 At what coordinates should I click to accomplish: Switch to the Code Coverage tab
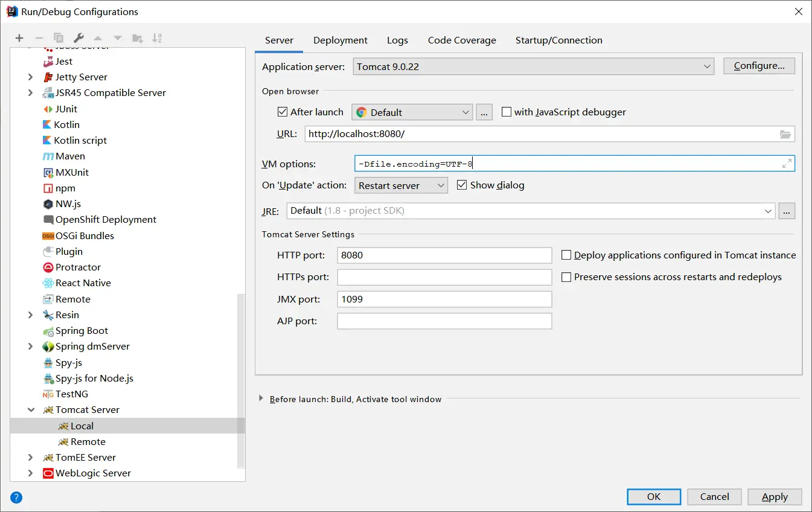coord(462,40)
